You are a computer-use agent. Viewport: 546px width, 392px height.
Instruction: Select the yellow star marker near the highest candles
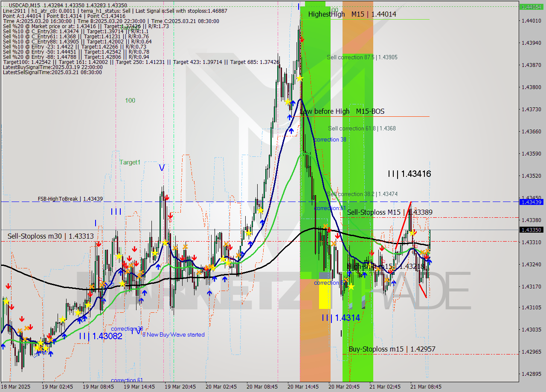[x=300, y=78]
